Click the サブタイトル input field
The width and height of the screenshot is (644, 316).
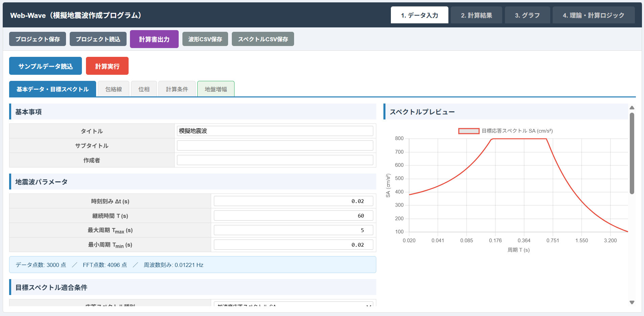click(275, 145)
